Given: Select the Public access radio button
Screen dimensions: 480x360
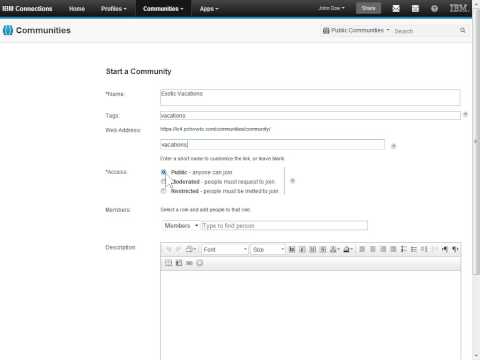Looking at the screenshot, I should 163,172.
